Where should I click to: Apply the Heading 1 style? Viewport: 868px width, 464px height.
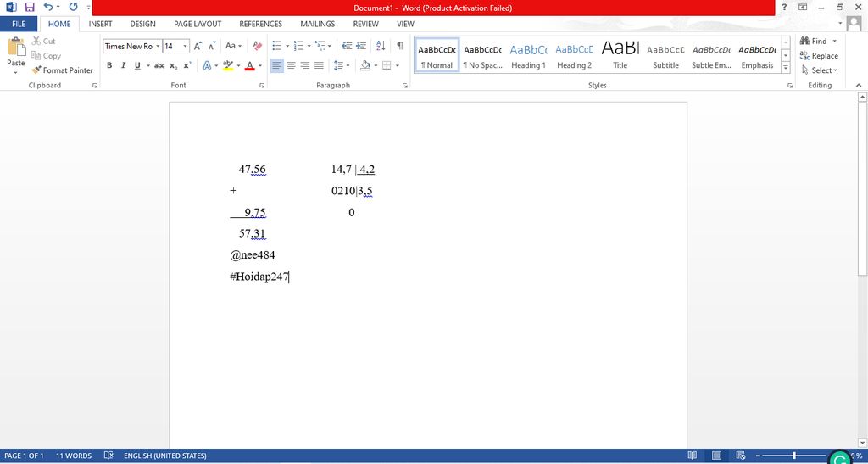coord(528,55)
